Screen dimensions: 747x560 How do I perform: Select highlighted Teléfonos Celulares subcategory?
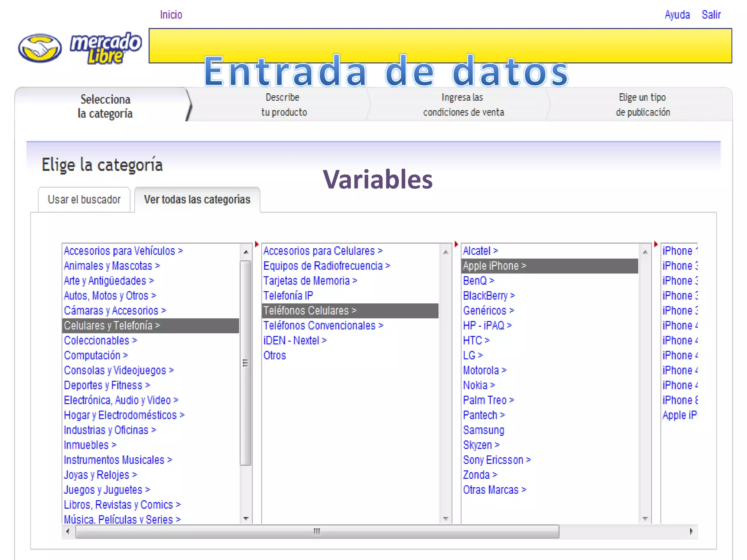point(350,311)
